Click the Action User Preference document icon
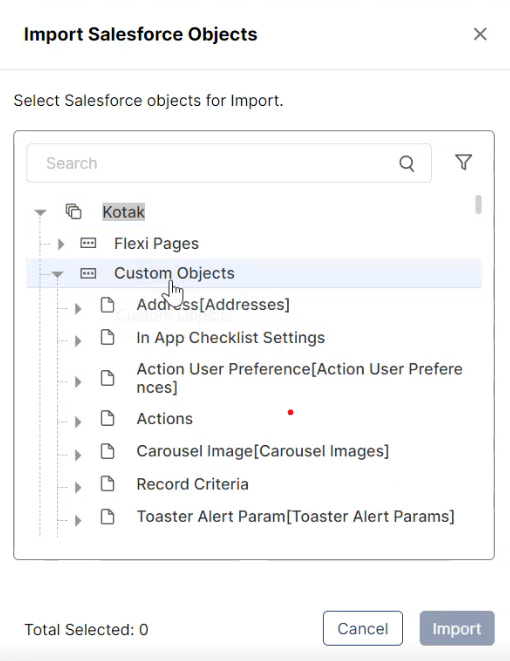 coord(107,378)
